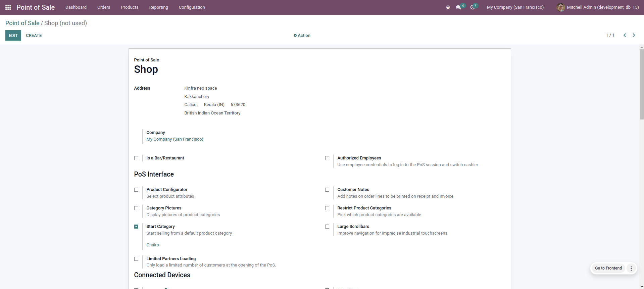The image size is (644, 289).
Task: Enable Product Configurator checkbox
Action: coord(136,190)
